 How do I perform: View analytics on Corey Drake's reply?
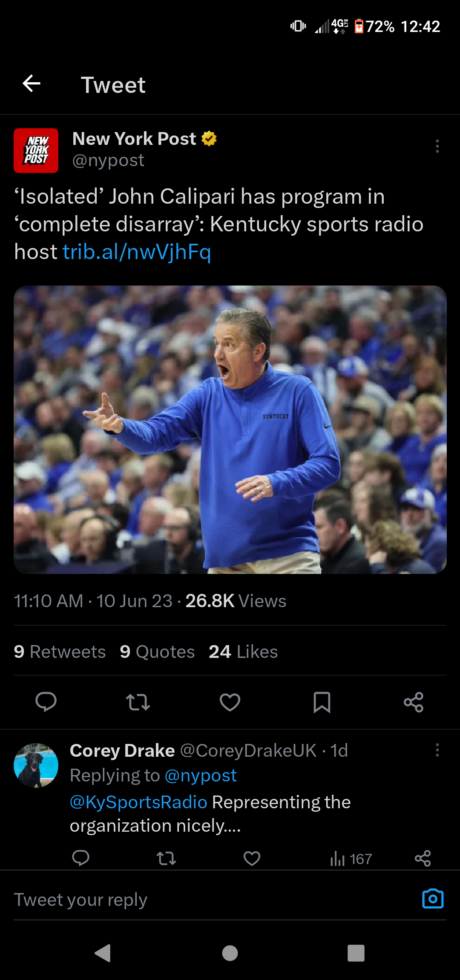coord(351,859)
